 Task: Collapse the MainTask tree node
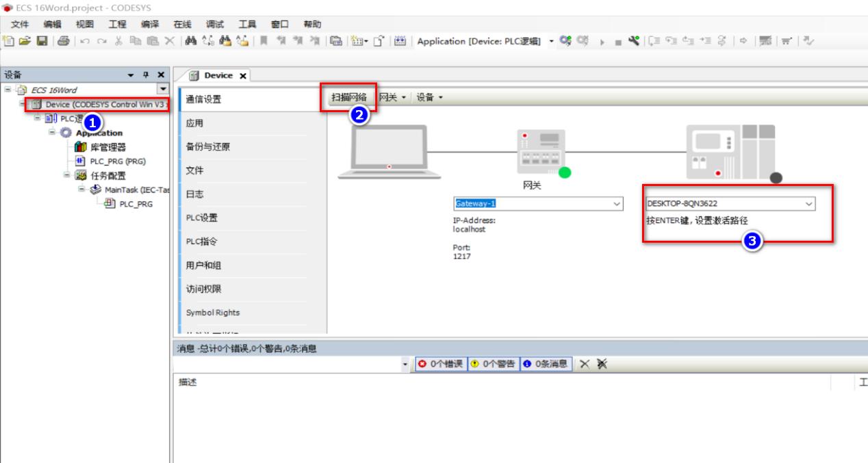click(83, 189)
